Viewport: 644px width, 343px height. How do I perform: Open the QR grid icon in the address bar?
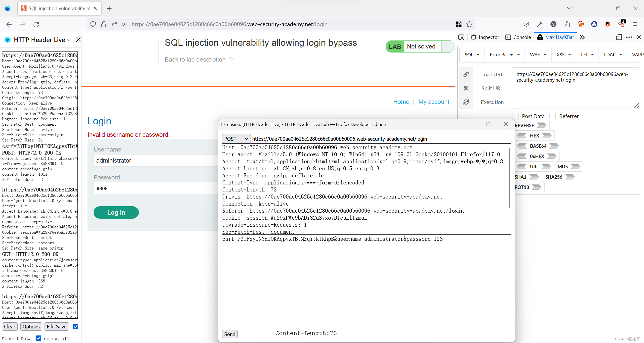click(x=459, y=24)
